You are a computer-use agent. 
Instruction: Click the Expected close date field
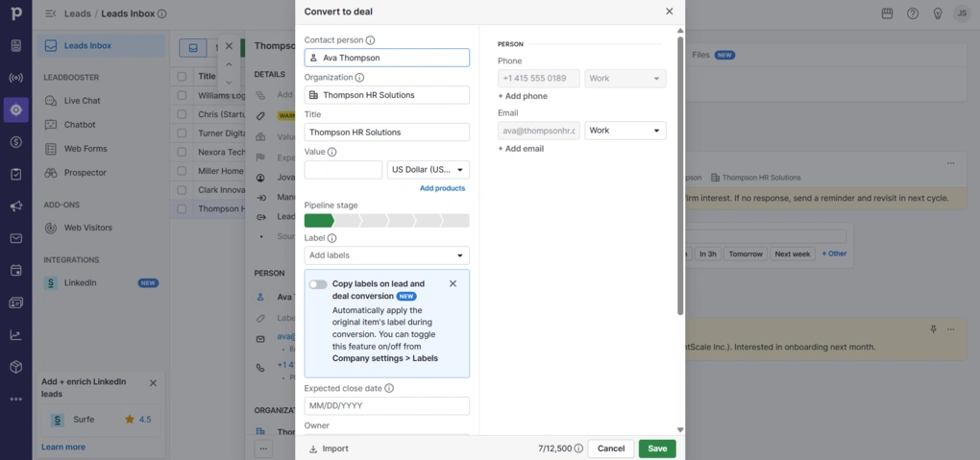(387, 405)
